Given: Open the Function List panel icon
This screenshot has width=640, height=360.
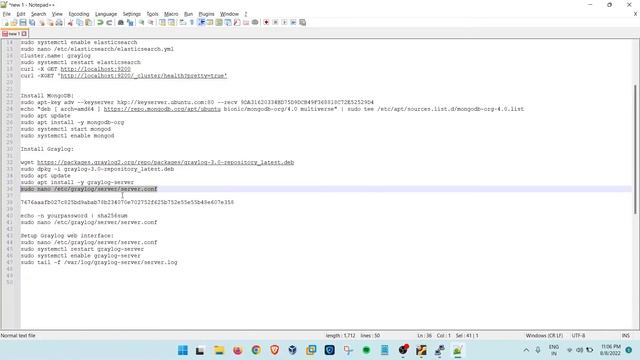Looking at the screenshot, I should [237, 22].
